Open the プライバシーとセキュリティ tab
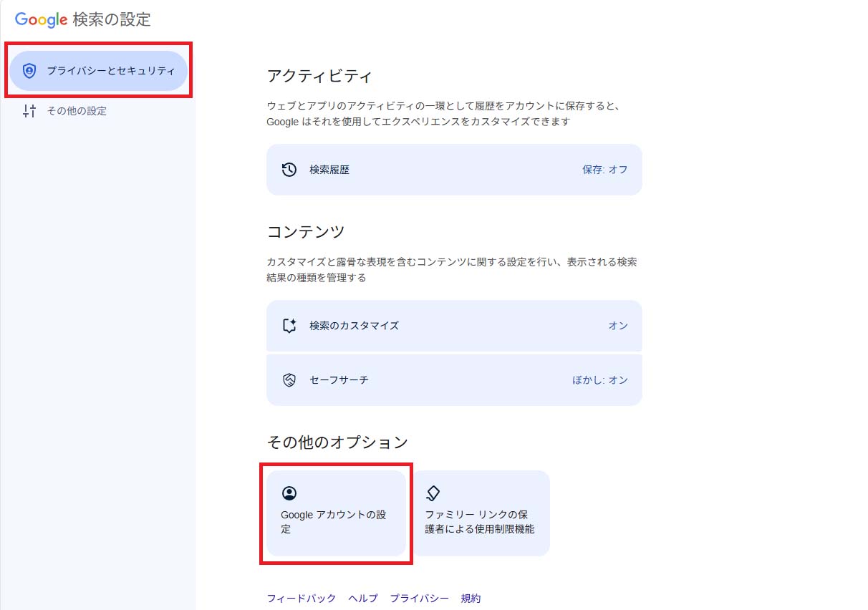This screenshot has width=868, height=610. pyautogui.click(x=99, y=71)
